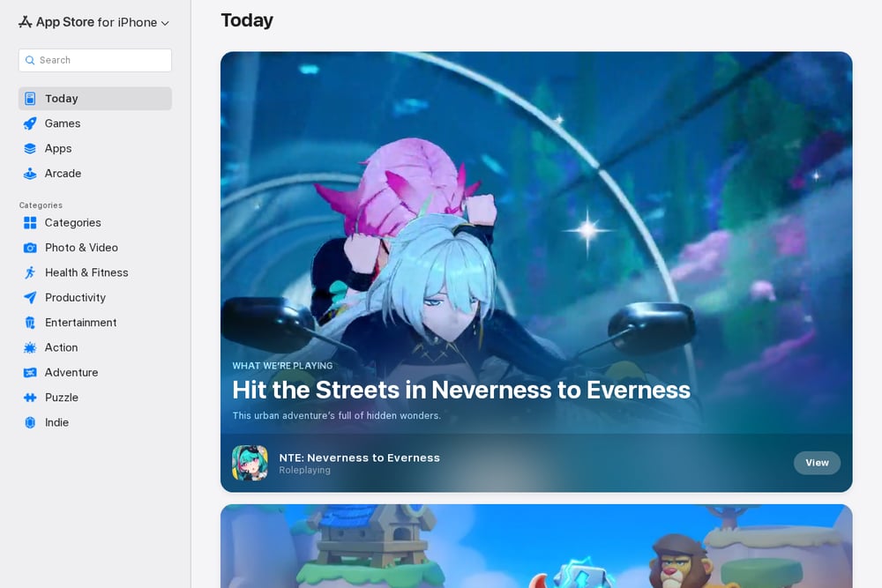
Task: Click the Puzzle piece icon
Action: pos(30,398)
